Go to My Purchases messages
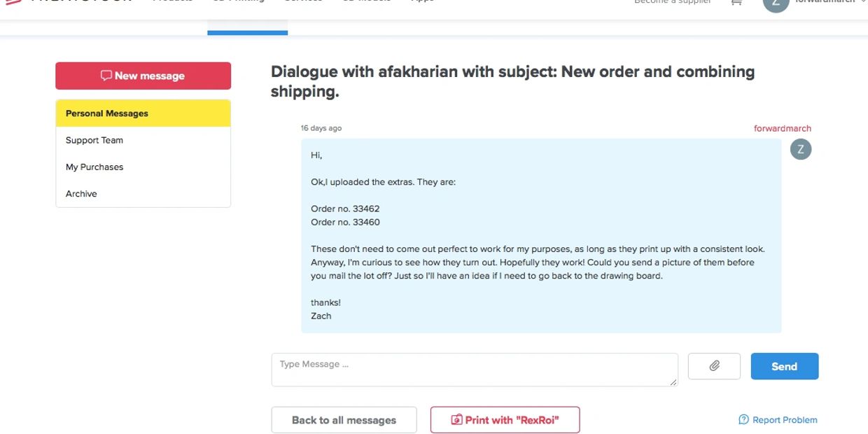 point(94,167)
